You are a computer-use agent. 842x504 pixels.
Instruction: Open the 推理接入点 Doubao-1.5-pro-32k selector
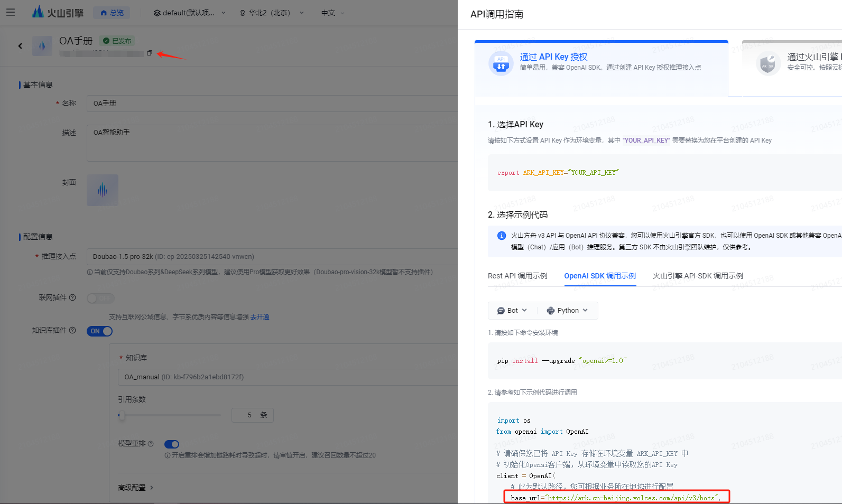click(x=272, y=256)
